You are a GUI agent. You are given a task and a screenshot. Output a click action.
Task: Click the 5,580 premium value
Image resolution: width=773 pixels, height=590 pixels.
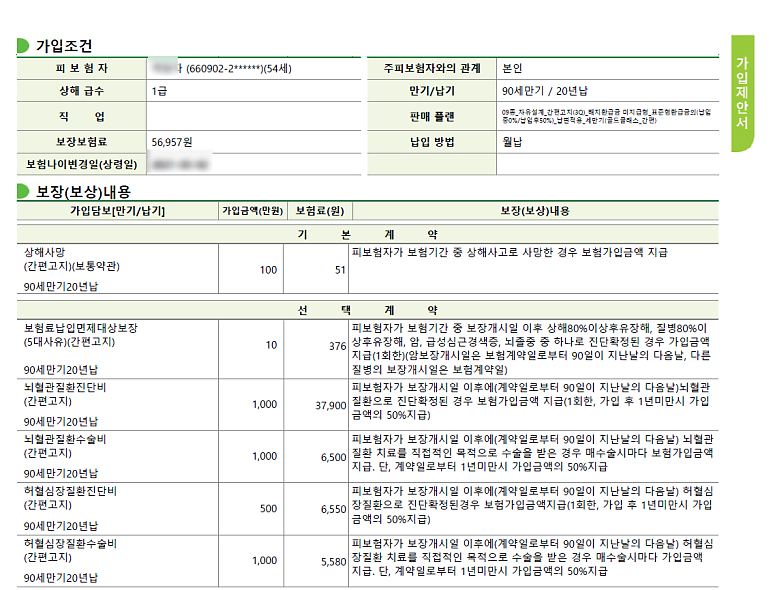[334, 561]
